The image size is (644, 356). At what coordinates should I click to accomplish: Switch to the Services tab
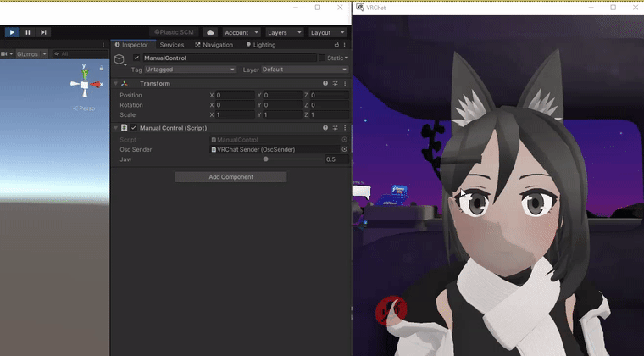tap(172, 45)
